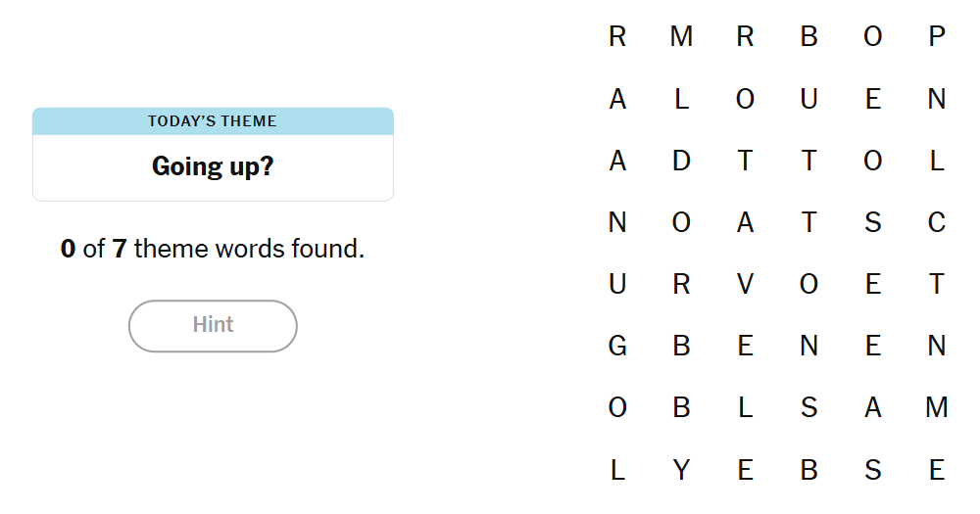Tap the E in the bottom-right corner
Viewport: 980px width, 514px height.
(x=937, y=471)
